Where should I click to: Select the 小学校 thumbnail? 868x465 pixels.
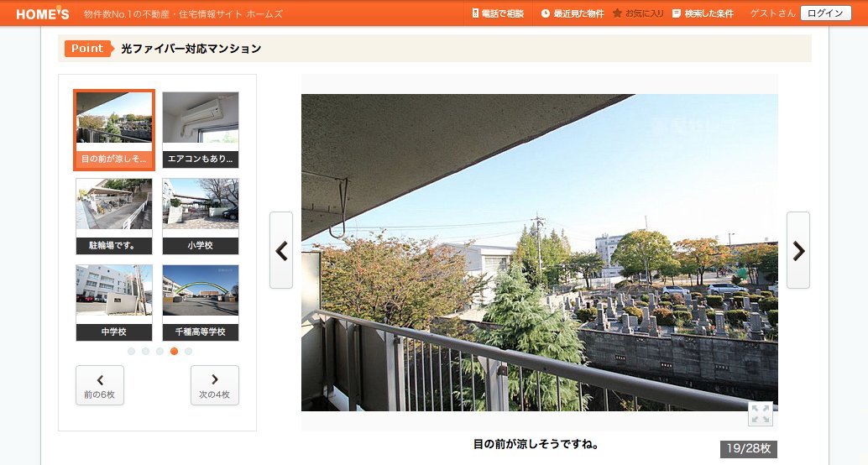tap(201, 217)
